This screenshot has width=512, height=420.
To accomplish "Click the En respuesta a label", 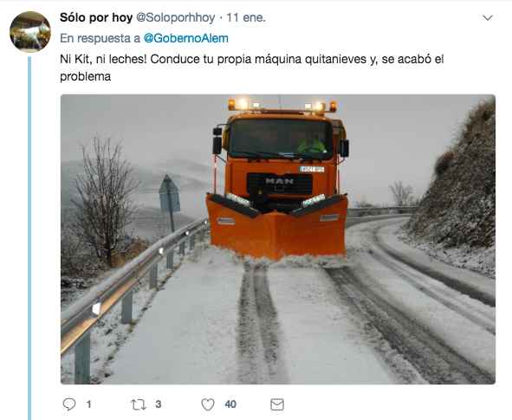I will click(x=100, y=38).
